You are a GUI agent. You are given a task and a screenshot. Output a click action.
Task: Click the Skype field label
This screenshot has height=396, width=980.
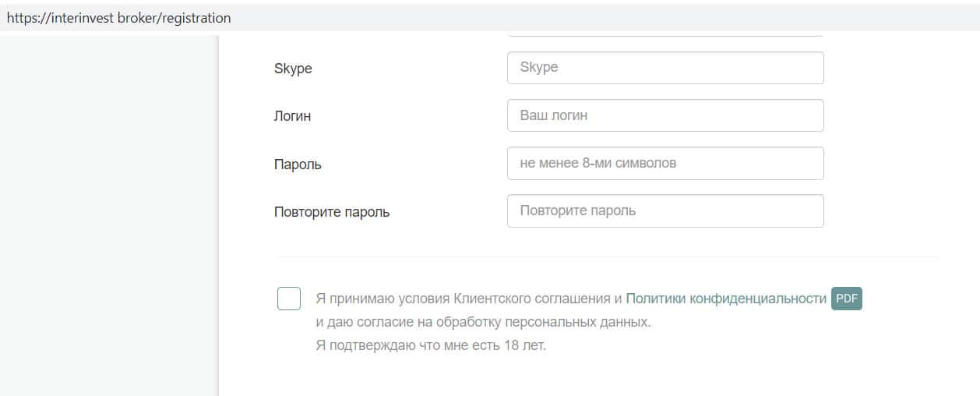(x=293, y=69)
